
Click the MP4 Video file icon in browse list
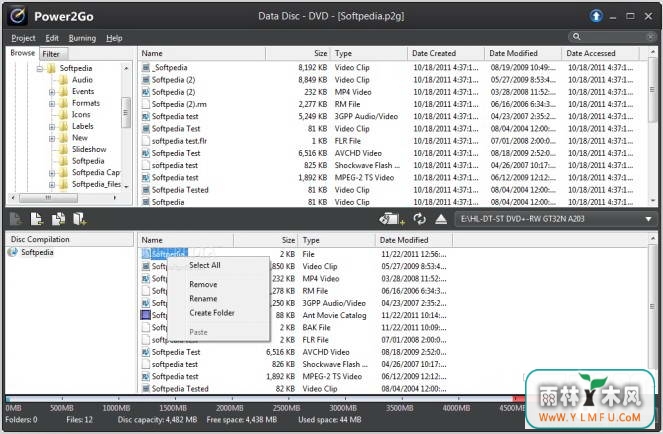146,92
